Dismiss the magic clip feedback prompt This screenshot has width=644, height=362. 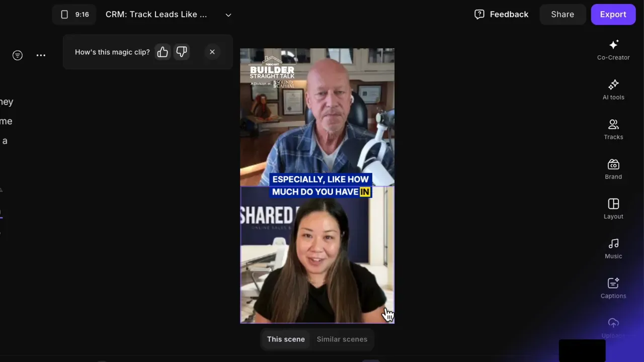pyautogui.click(x=212, y=52)
